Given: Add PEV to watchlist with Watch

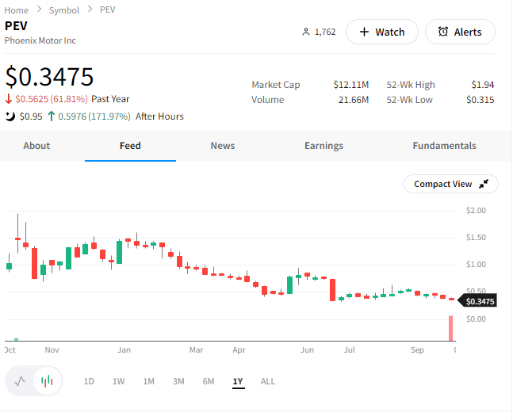Looking at the screenshot, I should click(382, 32).
